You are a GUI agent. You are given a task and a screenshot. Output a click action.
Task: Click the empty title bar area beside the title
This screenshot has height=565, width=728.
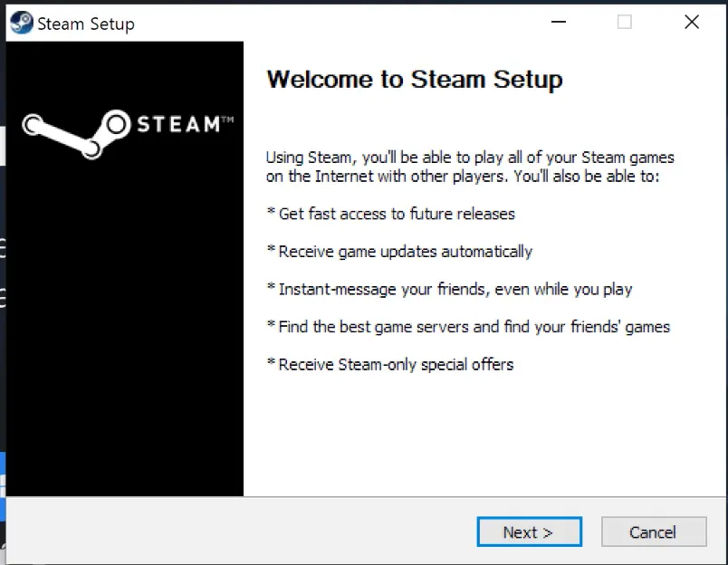[339, 23]
